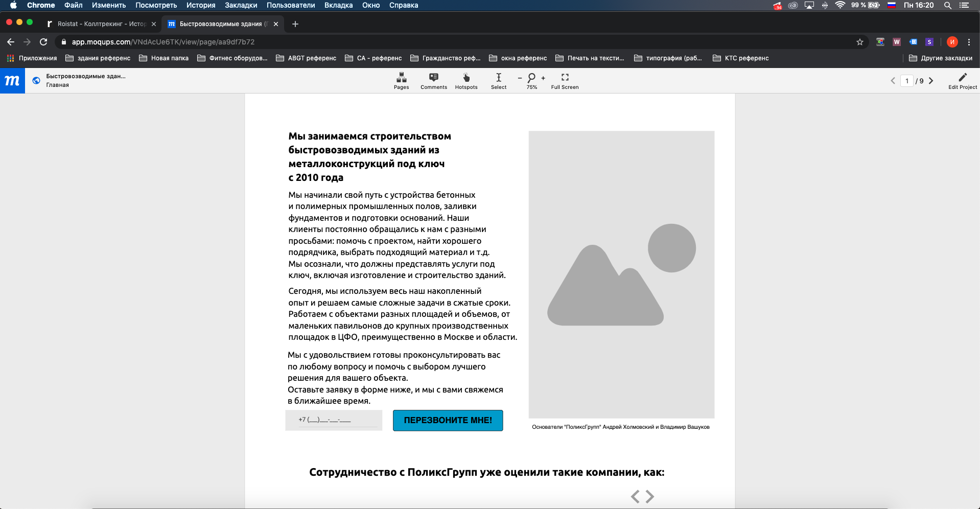Click the Wi-Fi status icon
Viewport: 980px width, 509px height.
pos(840,5)
